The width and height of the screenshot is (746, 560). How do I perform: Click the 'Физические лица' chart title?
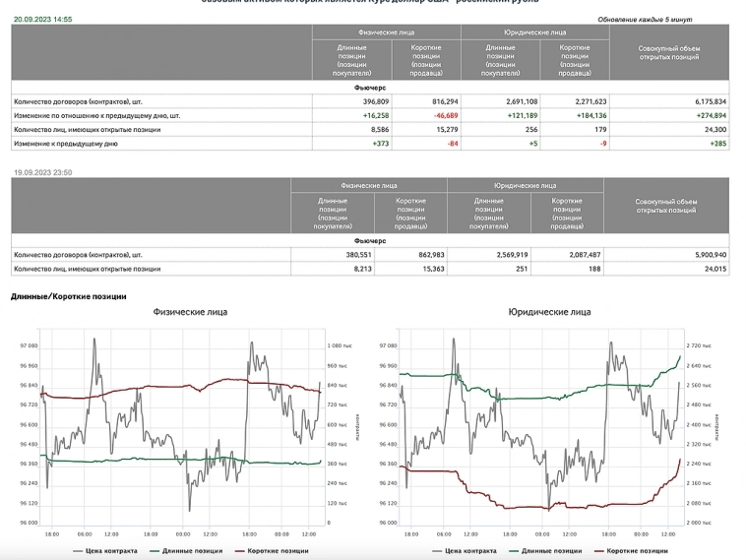point(190,312)
